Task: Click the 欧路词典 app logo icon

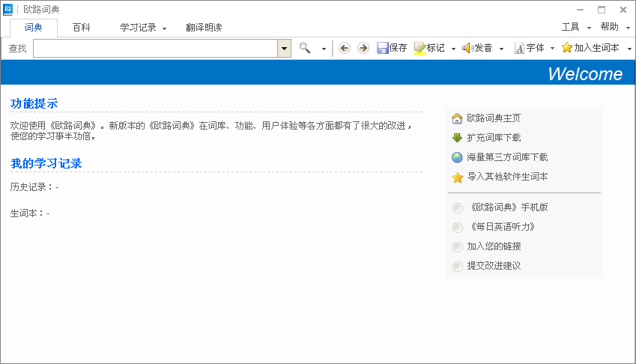Action: [x=7, y=9]
